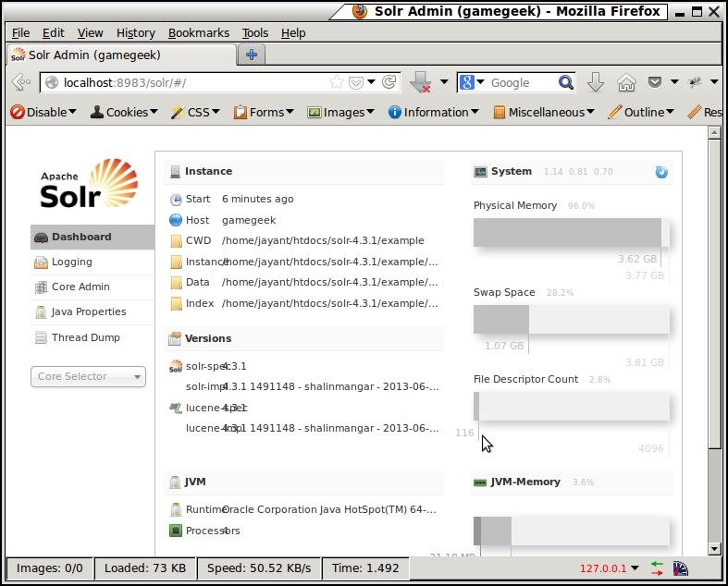Click the Thread Dump sidebar icon
Viewport: 728px width, 586px height.
click(x=41, y=337)
